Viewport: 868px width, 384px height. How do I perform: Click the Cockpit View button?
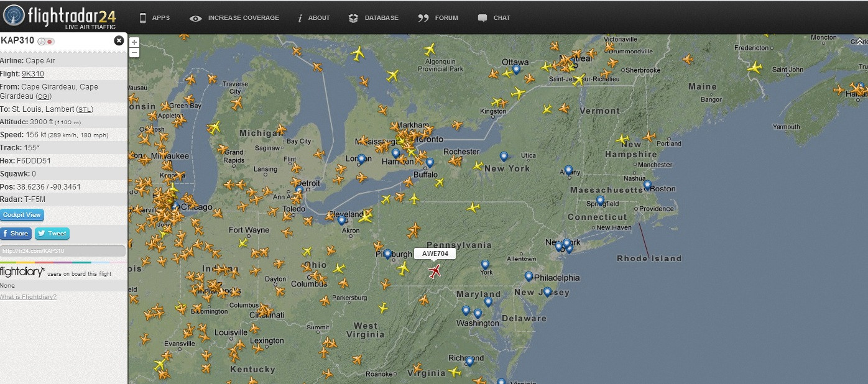(x=22, y=215)
